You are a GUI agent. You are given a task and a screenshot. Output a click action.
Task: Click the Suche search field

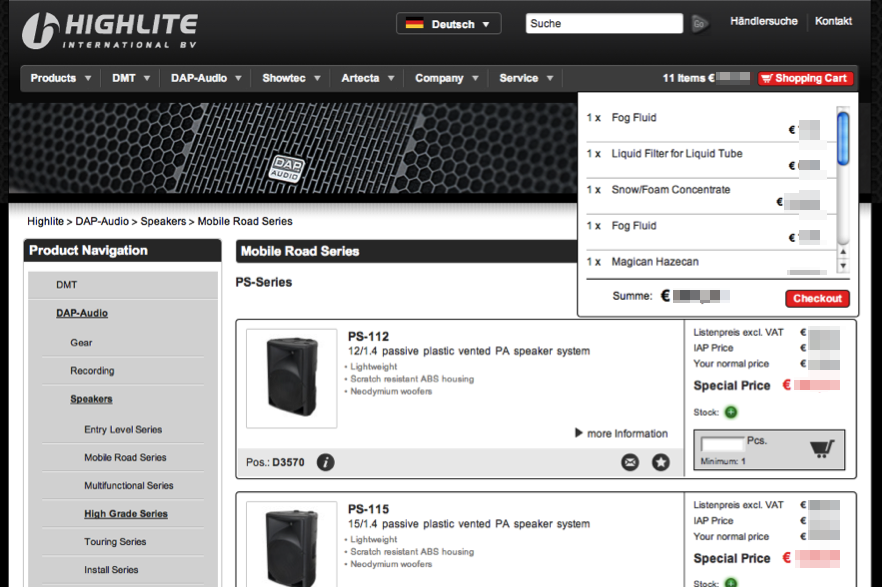click(x=604, y=24)
